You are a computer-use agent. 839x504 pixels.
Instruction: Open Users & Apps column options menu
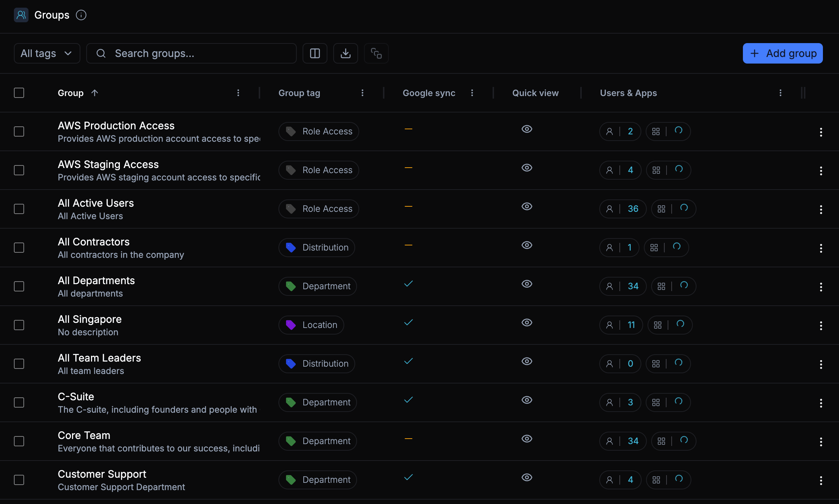click(780, 93)
